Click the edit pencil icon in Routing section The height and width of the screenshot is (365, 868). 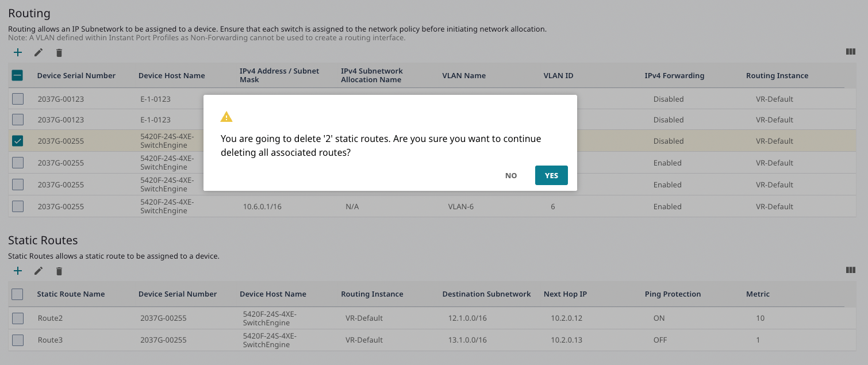(x=39, y=53)
